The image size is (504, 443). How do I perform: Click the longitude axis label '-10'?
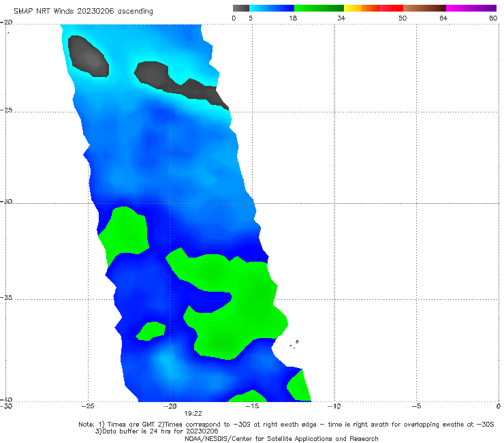coord(334,406)
